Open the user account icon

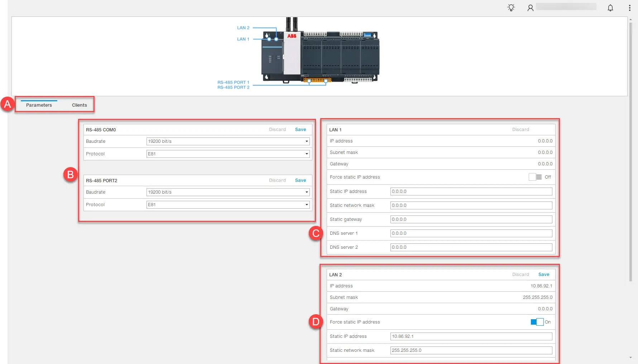(x=530, y=8)
